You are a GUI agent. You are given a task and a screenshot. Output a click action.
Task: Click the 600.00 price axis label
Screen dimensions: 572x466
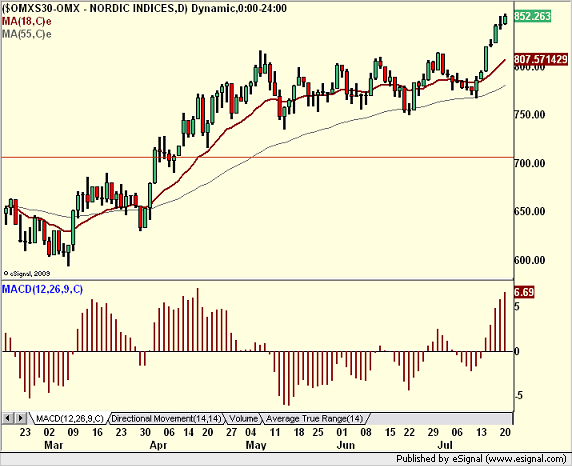pyautogui.click(x=529, y=260)
